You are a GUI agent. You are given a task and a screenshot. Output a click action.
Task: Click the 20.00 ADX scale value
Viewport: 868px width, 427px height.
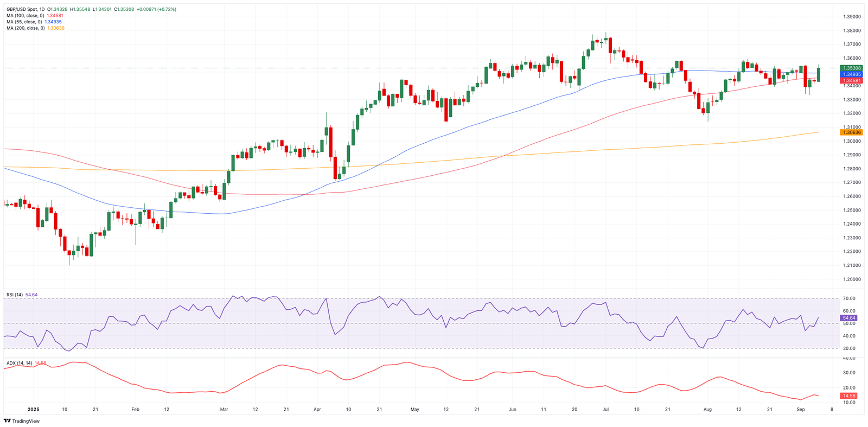(849, 388)
